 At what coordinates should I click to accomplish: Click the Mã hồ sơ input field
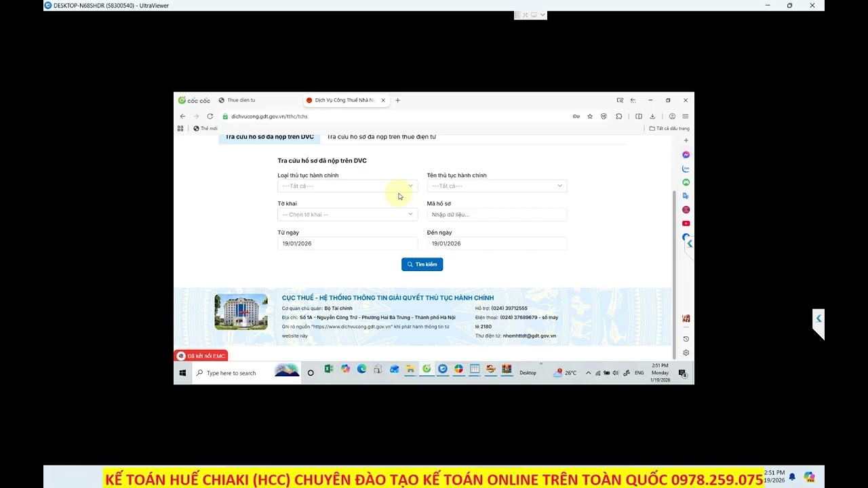coord(497,215)
